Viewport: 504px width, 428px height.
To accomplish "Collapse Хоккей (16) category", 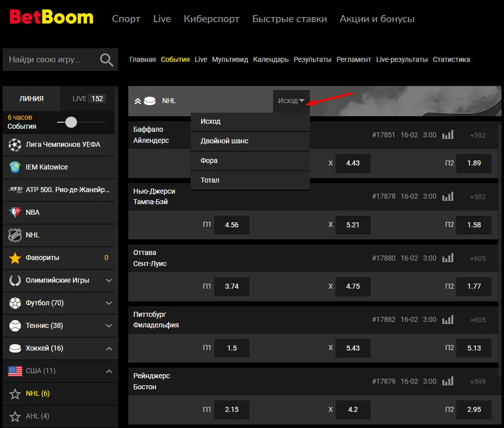I will pyautogui.click(x=109, y=349).
